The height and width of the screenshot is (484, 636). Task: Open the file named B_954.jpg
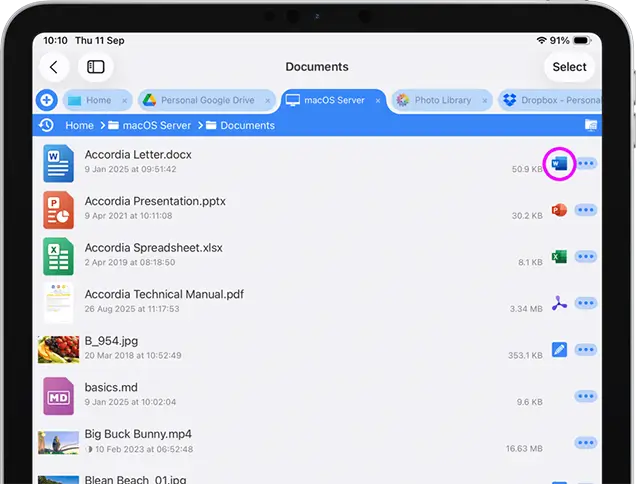111,341
